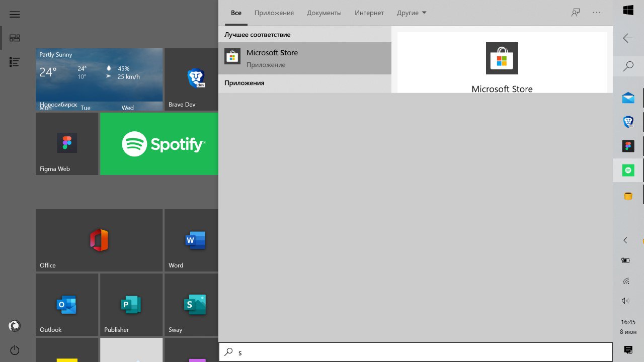Switch to the Документы tab
The height and width of the screenshot is (362, 644).
(x=324, y=13)
